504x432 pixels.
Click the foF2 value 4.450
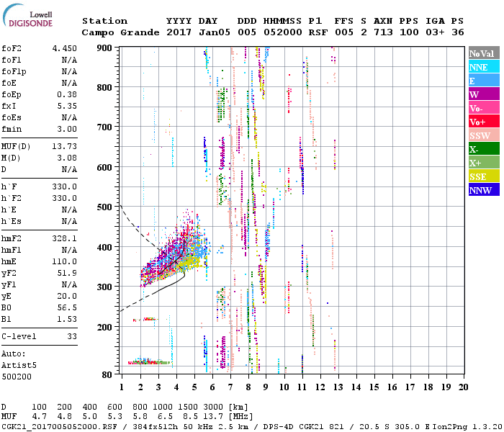(x=64, y=48)
